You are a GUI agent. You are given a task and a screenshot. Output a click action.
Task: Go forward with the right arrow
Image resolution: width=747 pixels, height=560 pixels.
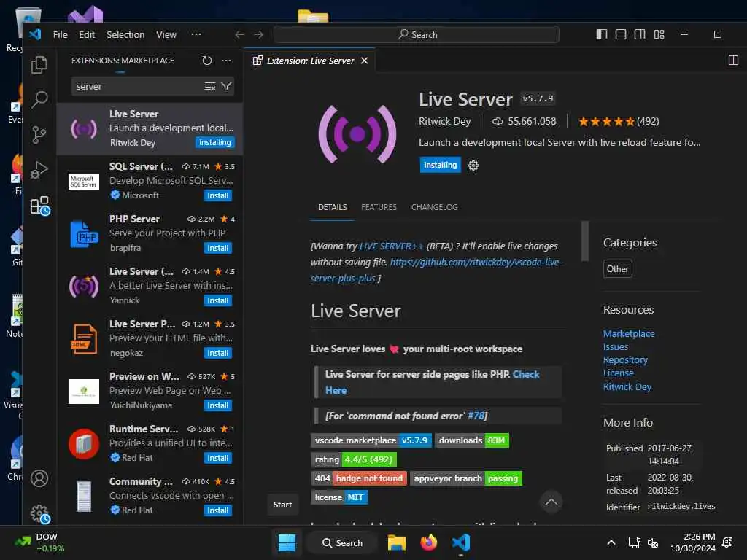click(258, 34)
